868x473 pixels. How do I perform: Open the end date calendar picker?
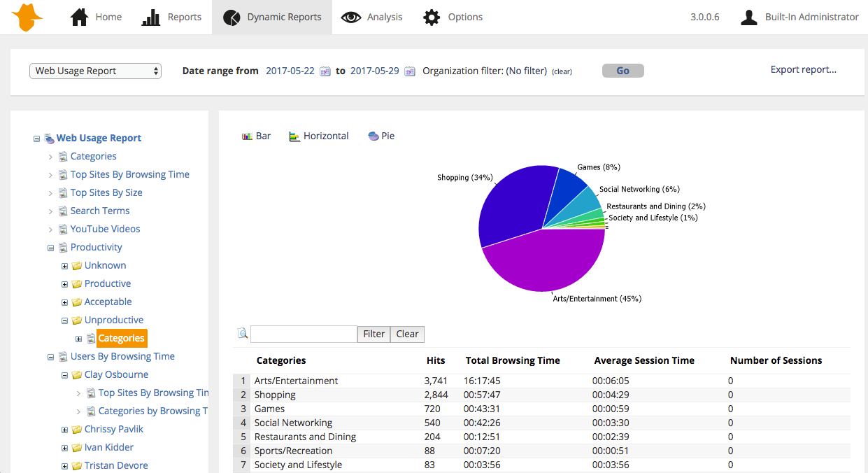[x=410, y=71]
